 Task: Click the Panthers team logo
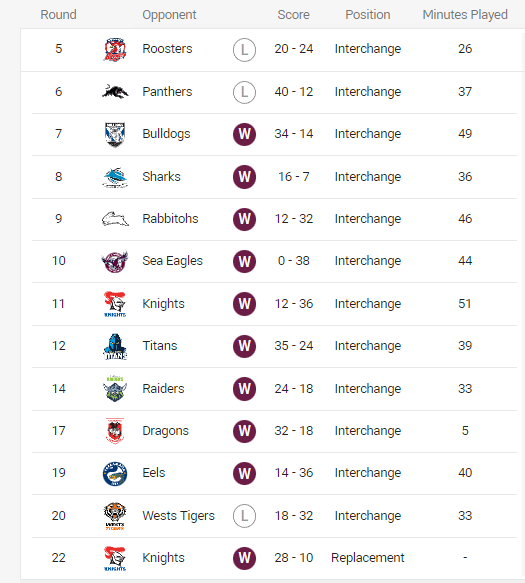coord(115,91)
